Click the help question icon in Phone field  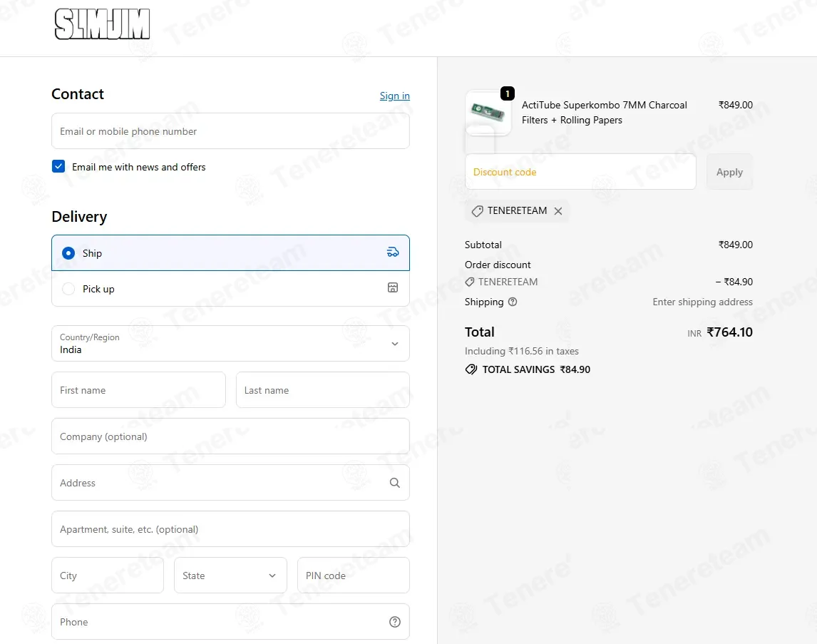point(395,622)
